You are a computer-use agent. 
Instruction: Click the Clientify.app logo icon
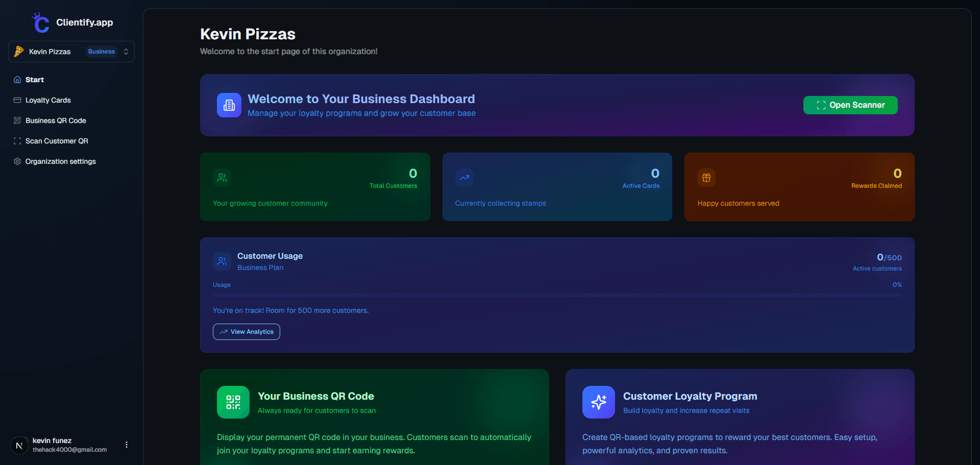point(40,23)
